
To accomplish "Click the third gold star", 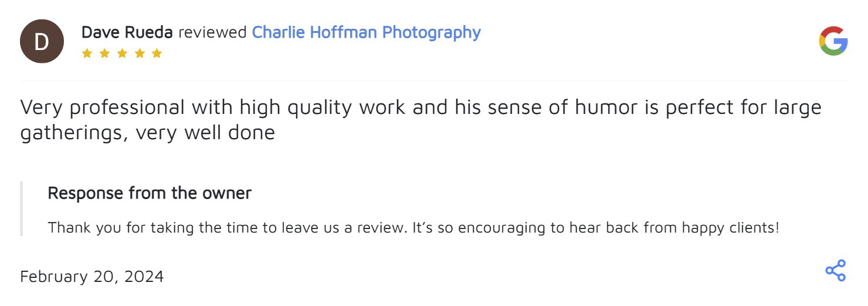I will [x=122, y=53].
